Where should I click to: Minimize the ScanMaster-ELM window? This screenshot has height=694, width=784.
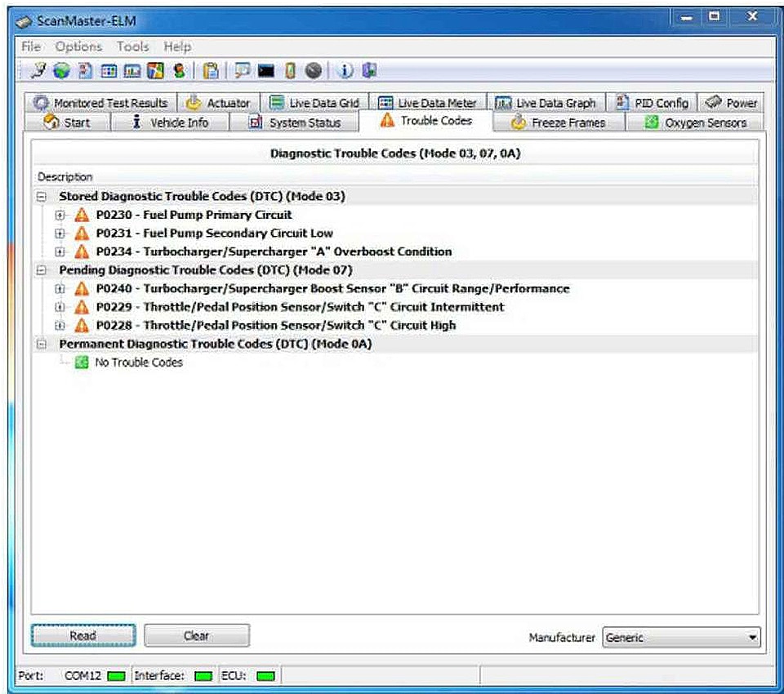[x=687, y=18]
